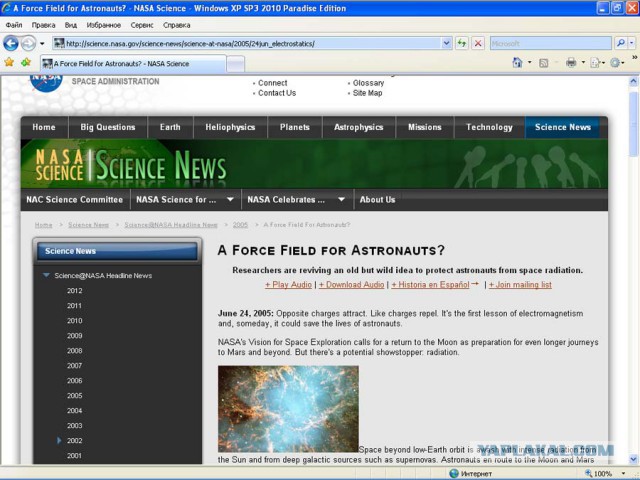Open the Избранное menu

(104, 25)
